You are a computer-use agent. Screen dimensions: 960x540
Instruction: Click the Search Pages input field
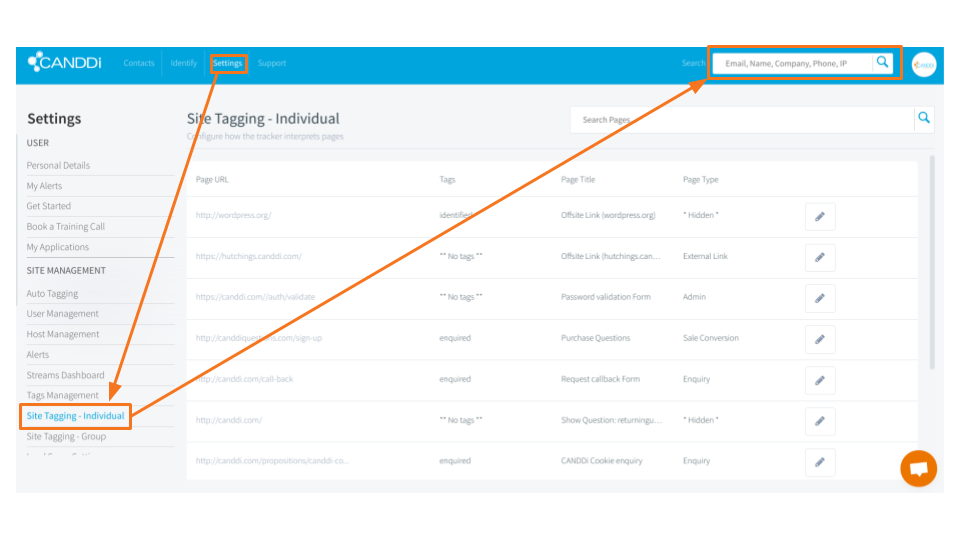[742, 119]
